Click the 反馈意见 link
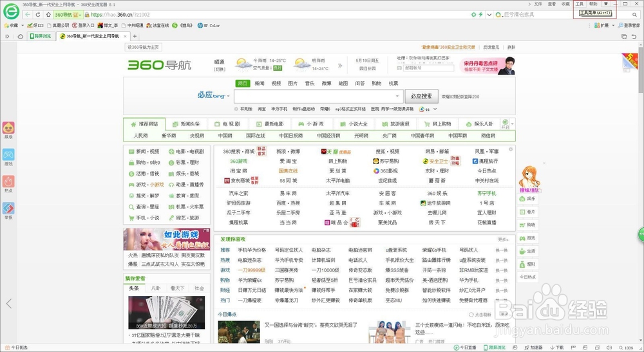 pyautogui.click(x=491, y=47)
